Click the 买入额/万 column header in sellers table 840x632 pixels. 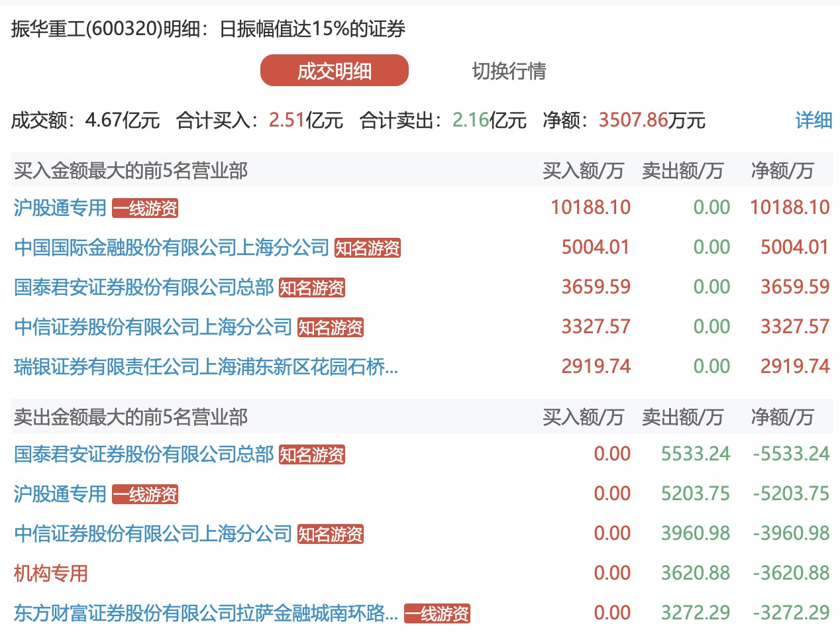[583, 417]
